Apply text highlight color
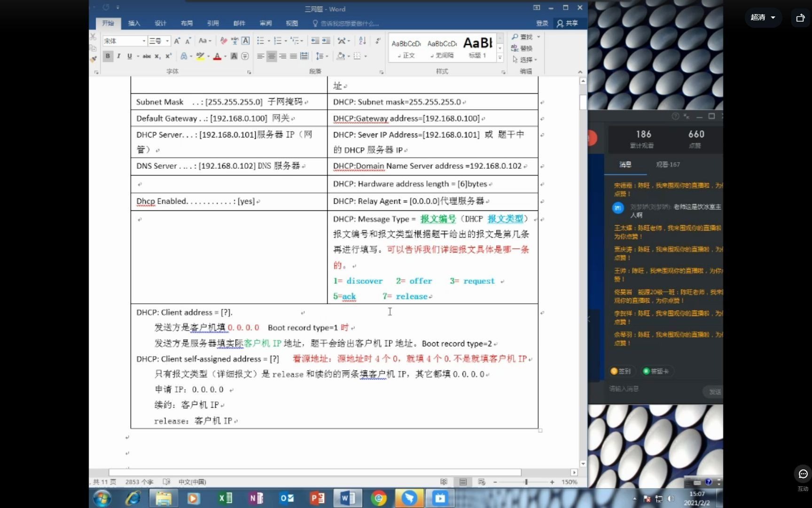This screenshot has width=812, height=508. tap(201, 56)
